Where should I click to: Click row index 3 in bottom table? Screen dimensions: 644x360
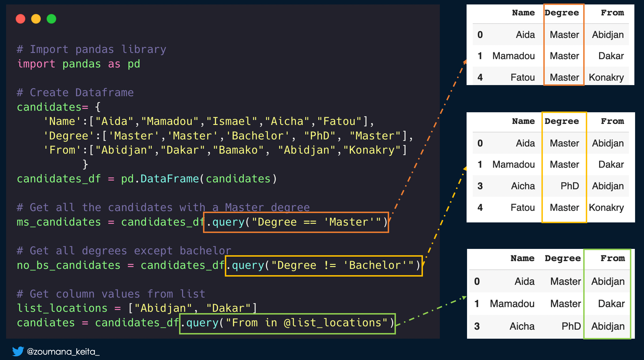click(x=477, y=326)
